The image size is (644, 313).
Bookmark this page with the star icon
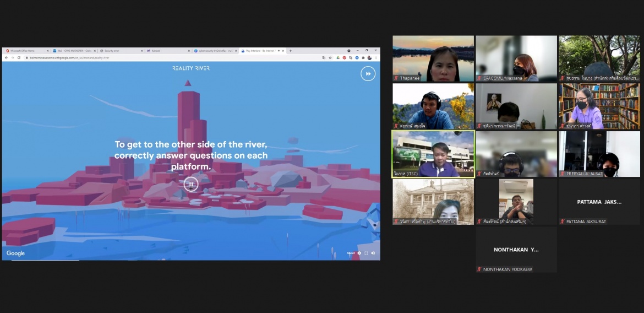pyautogui.click(x=330, y=57)
